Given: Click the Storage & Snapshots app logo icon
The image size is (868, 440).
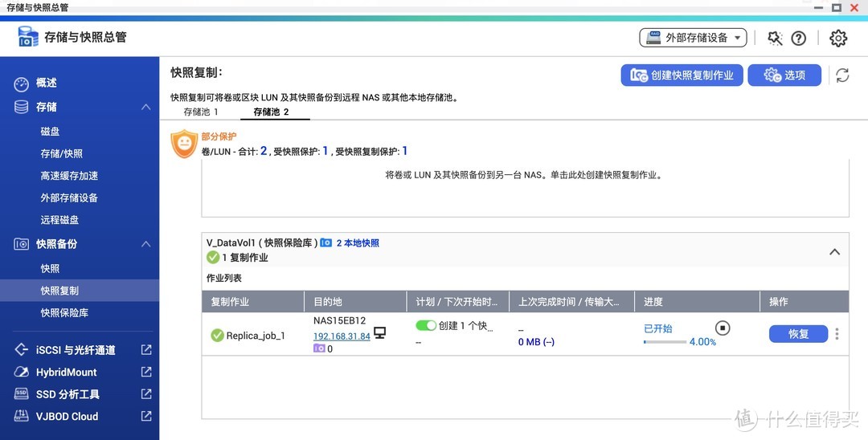Looking at the screenshot, I should tap(28, 37).
